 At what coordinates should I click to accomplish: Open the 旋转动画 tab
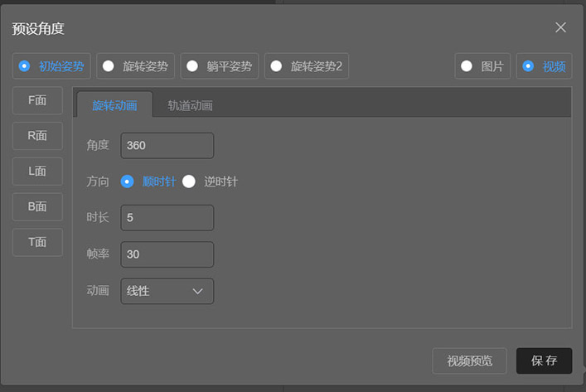coord(115,105)
